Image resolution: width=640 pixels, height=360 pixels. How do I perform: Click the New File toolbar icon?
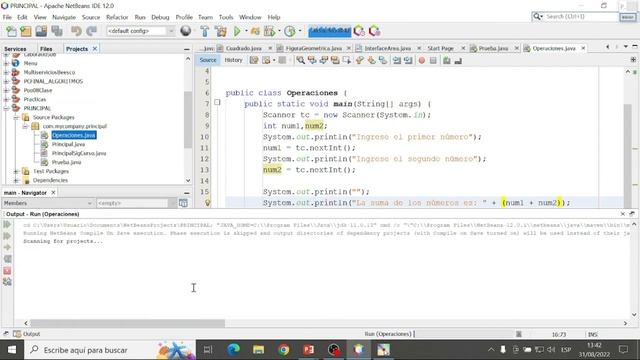click(x=11, y=31)
